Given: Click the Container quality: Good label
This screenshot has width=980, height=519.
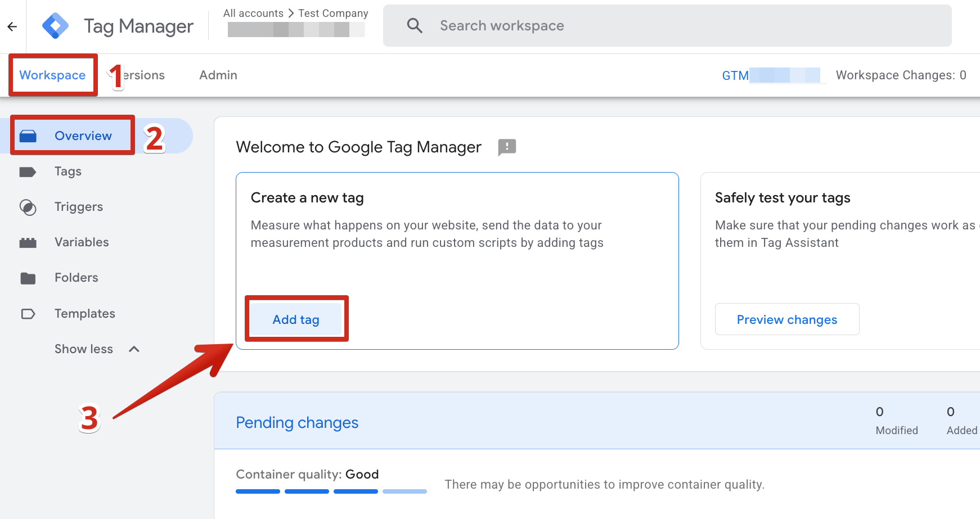Looking at the screenshot, I should pos(307,474).
